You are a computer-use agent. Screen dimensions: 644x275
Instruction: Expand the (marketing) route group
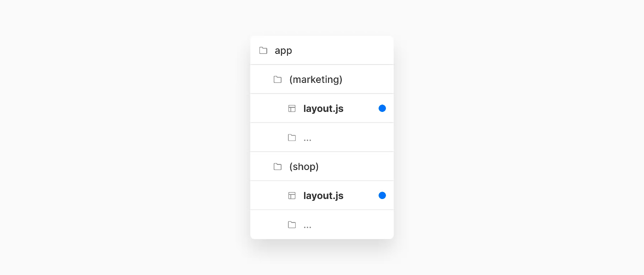pyautogui.click(x=316, y=79)
